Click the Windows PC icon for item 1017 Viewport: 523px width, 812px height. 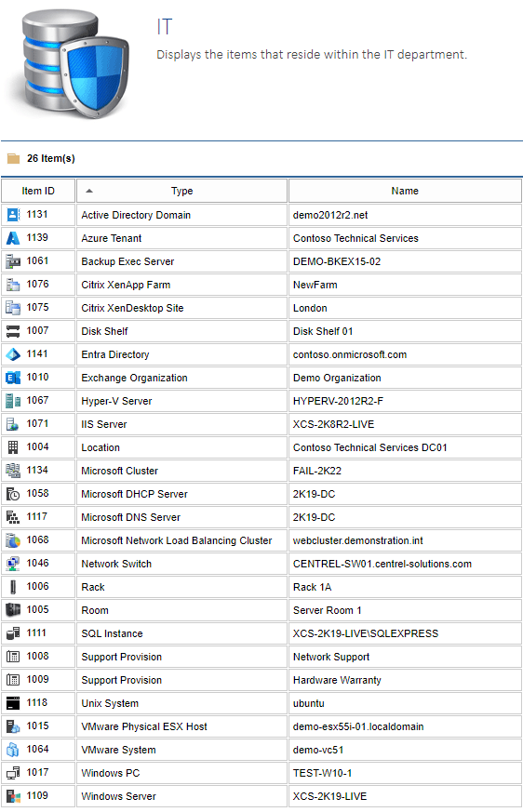13,774
